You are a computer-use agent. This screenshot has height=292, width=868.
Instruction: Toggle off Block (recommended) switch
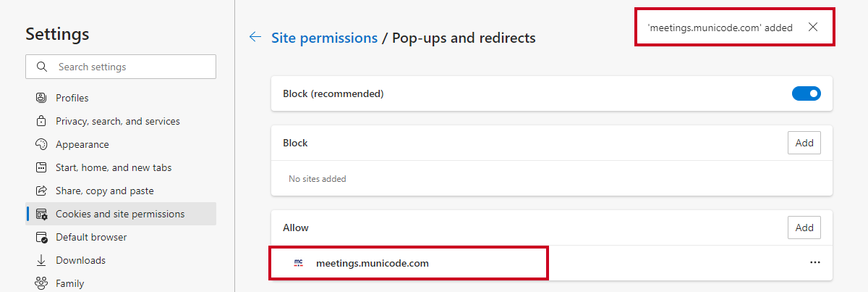click(807, 93)
